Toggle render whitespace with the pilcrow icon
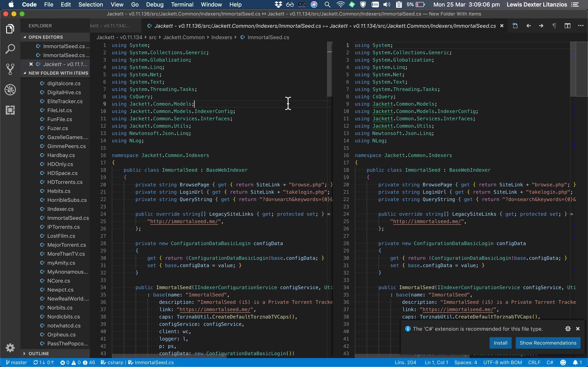The width and height of the screenshot is (588, 367). (x=554, y=26)
